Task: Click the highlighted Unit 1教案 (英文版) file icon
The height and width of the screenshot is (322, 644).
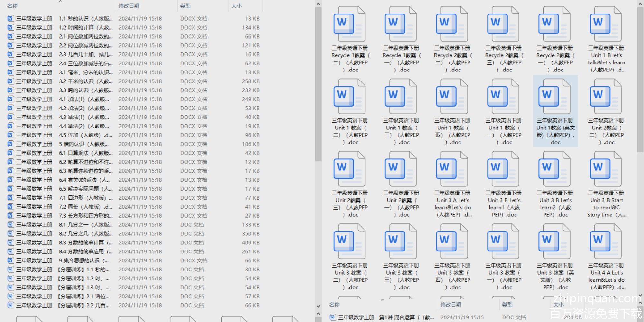Action: (554, 97)
